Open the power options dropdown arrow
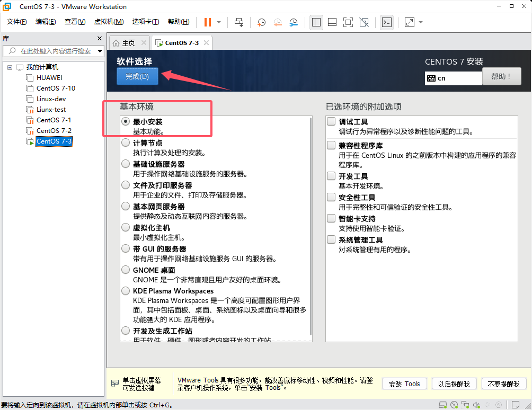Image resolution: width=532 pixels, height=410 pixels. (x=219, y=22)
